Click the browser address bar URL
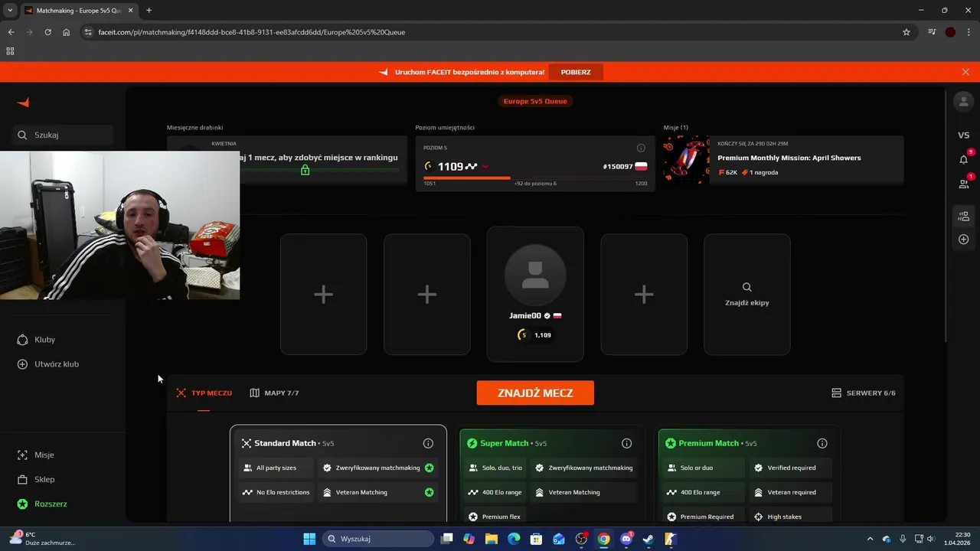The height and width of the screenshot is (551, 980). coord(252,32)
